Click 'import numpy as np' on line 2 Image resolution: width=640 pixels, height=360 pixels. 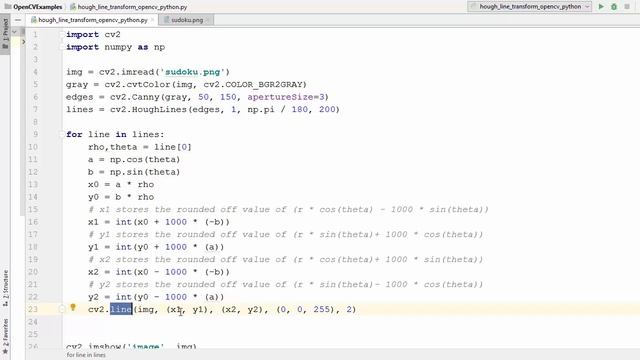click(116, 47)
